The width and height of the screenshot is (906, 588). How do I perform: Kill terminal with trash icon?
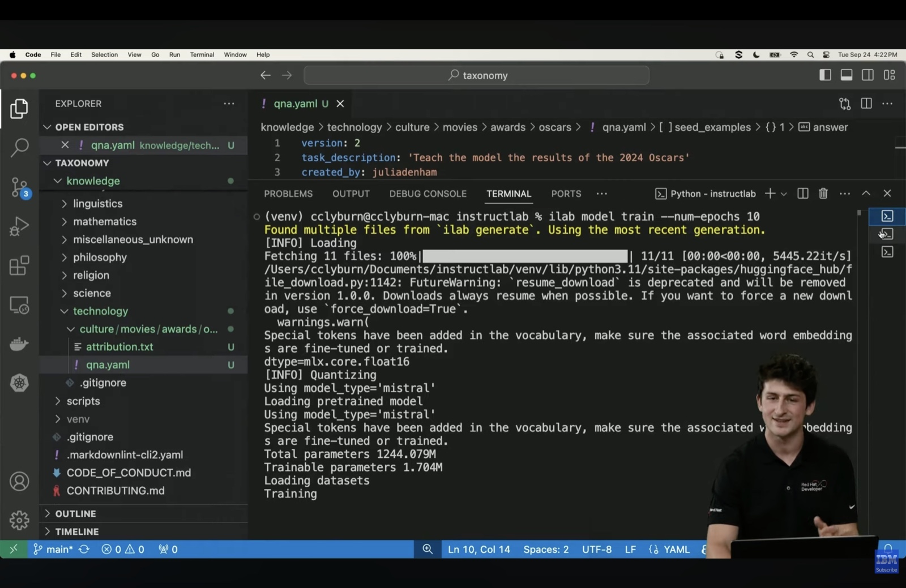(x=823, y=194)
